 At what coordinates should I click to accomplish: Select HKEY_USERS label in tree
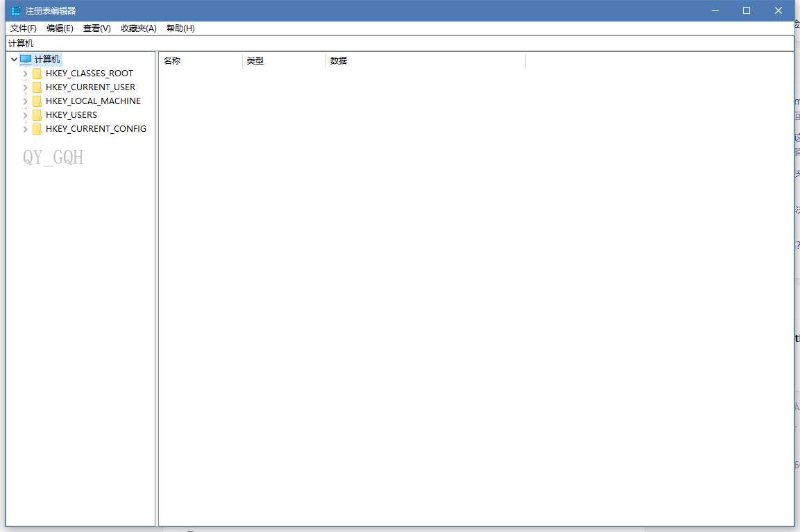click(71, 114)
